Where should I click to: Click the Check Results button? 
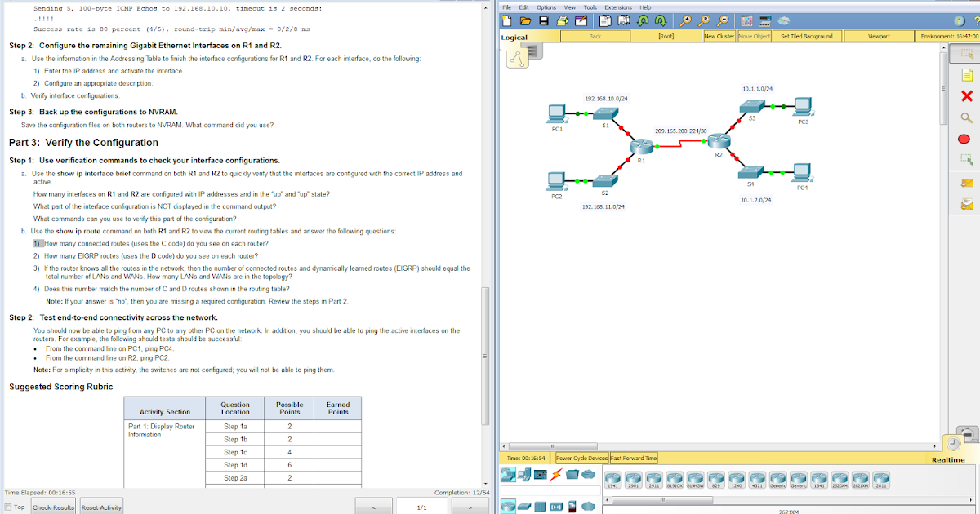53,507
